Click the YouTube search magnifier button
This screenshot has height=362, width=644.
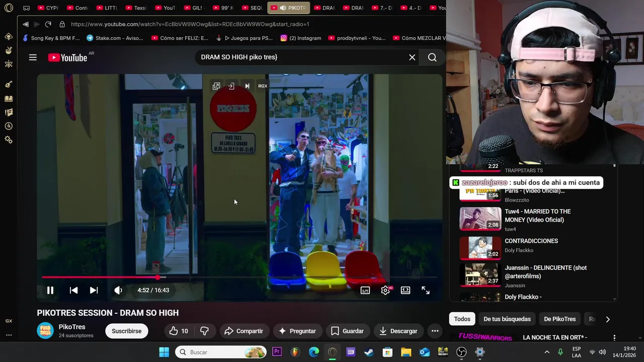pos(432,57)
